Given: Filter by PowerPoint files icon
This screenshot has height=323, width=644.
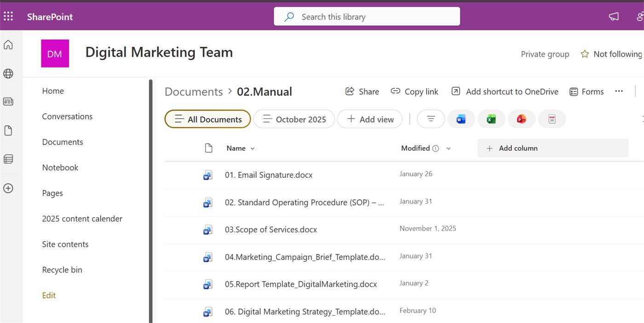Looking at the screenshot, I should point(522,119).
